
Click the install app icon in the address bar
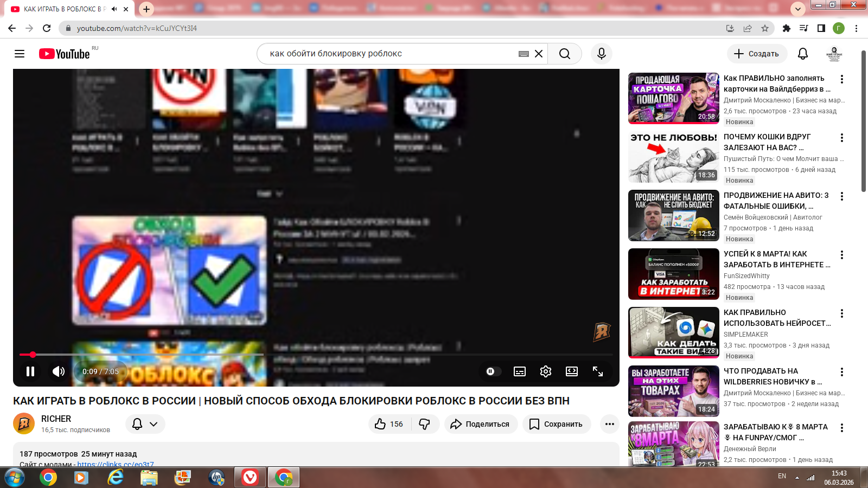tap(730, 28)
